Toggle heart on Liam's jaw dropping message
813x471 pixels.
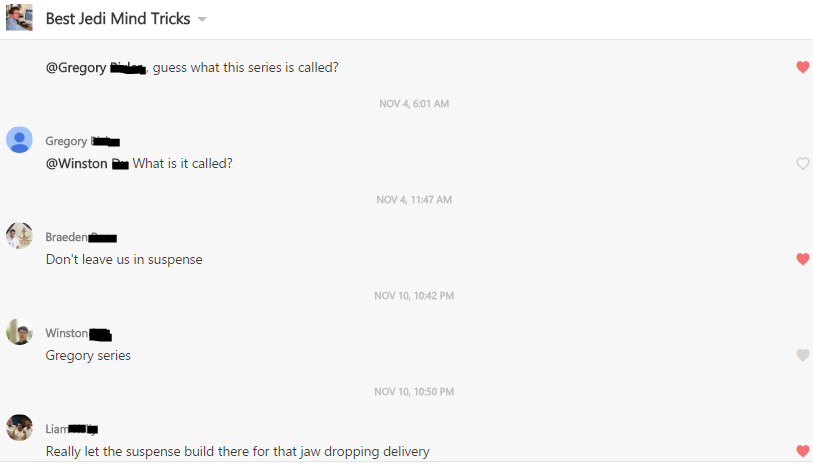[x=802, y=451]
